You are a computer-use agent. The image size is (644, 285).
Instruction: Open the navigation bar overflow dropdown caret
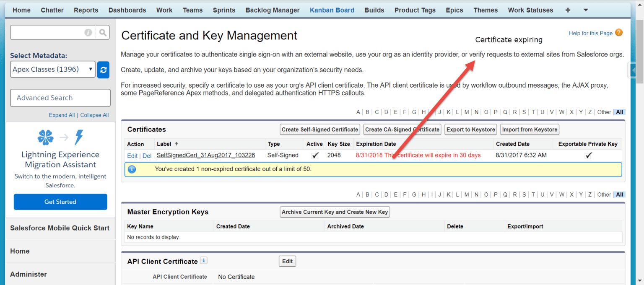point(585,10)
